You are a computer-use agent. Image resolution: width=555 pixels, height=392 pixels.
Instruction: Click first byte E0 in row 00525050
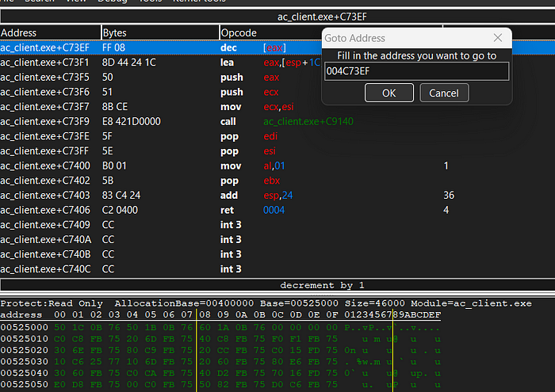click(x=59, y=385)
